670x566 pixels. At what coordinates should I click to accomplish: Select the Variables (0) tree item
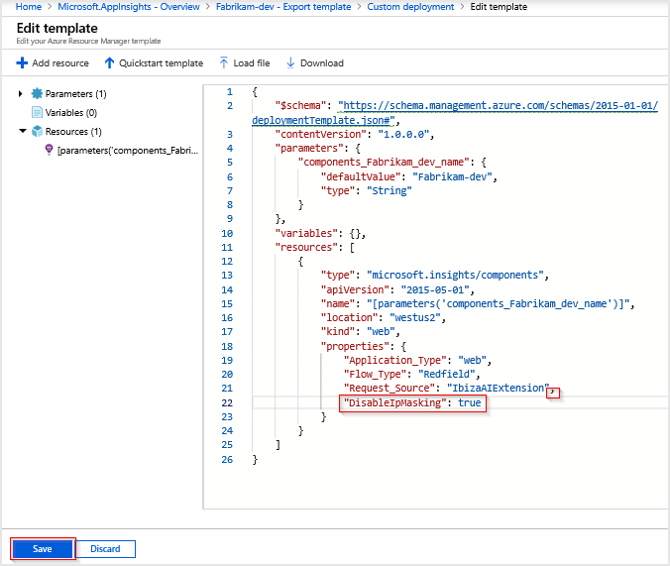pos(71,112)
